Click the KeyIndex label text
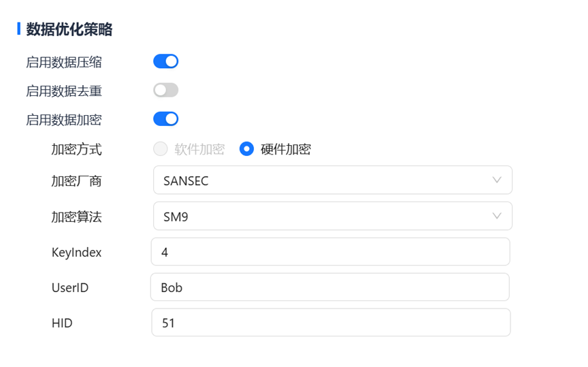588x367 pixels. 76,253
